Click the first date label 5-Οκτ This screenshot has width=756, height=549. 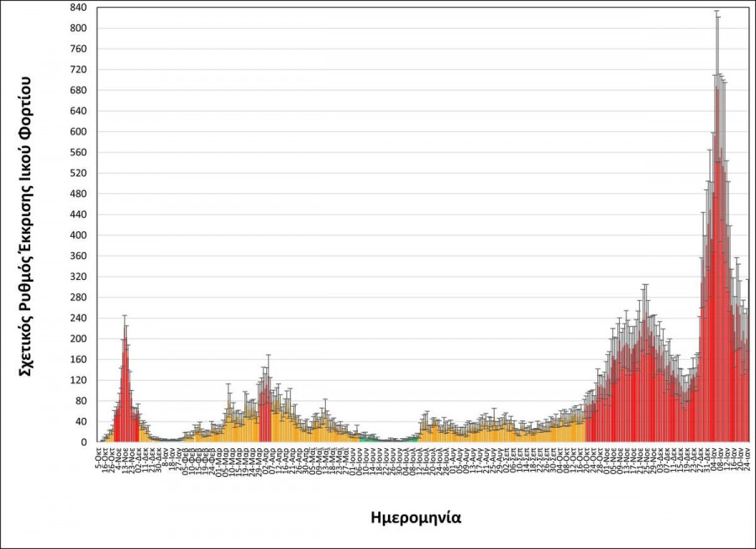[99, 455]
